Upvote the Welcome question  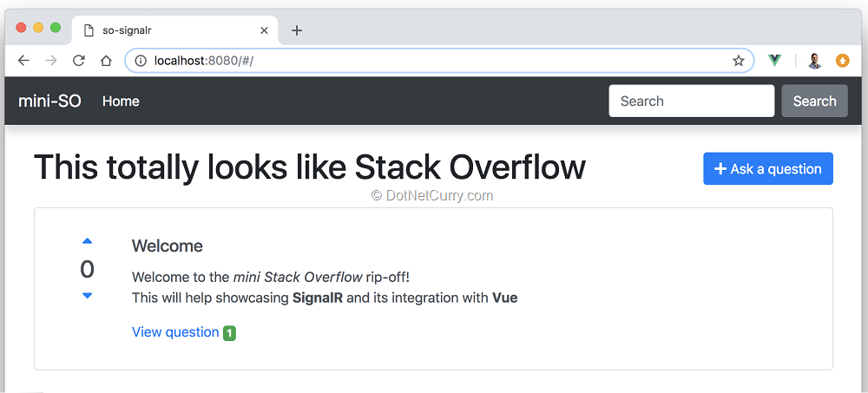[88, 241]
